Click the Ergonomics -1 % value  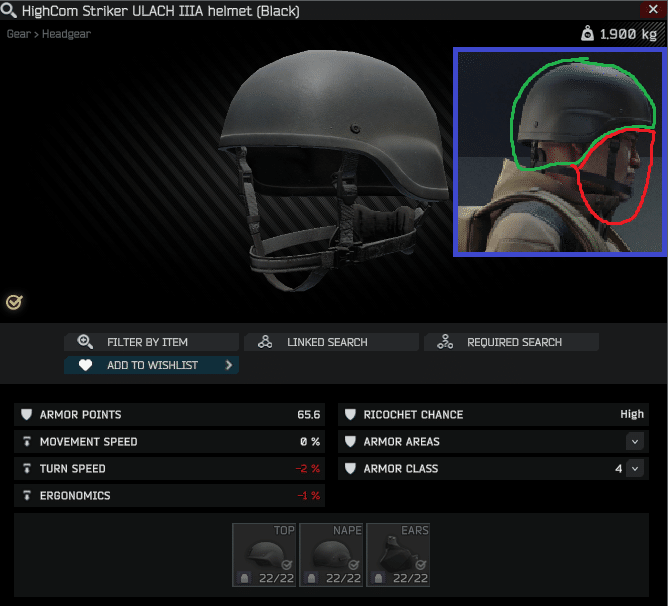coord(308,496)
